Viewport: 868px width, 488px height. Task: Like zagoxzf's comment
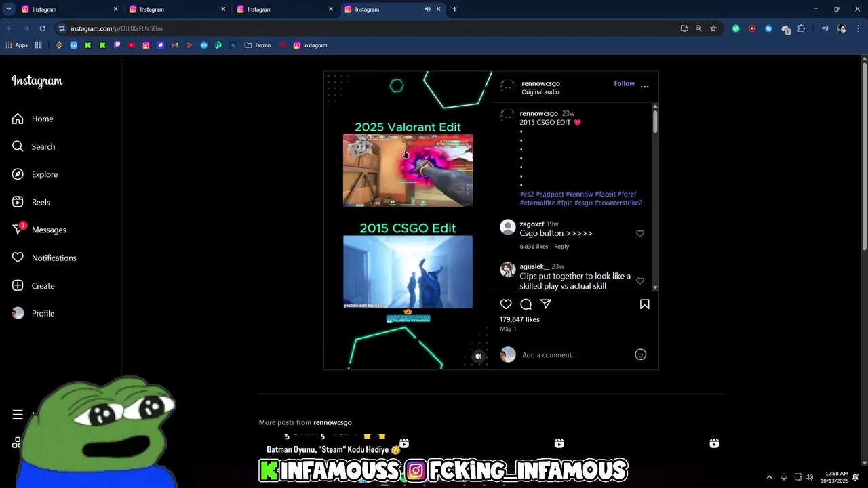[x=639, y=233]
